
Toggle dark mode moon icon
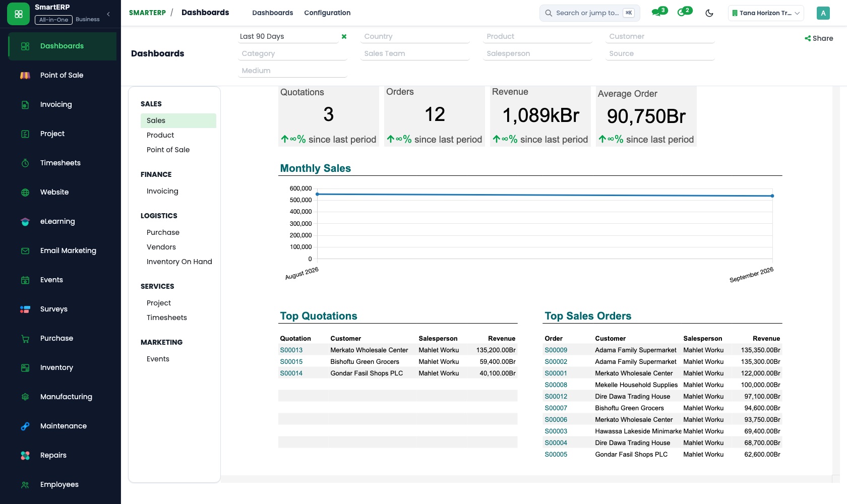pyautogui.click(x=709, y=13)
